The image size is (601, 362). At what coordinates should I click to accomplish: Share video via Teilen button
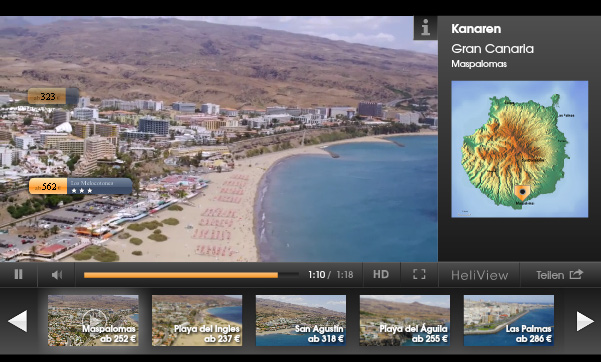pyautogui.click(x=560, y=275)
